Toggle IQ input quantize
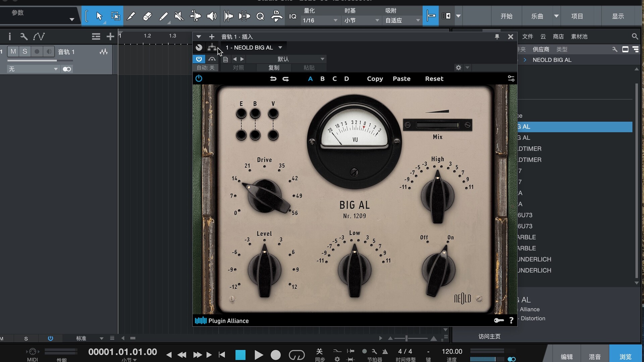The image size is (644, 362). (293, 16)
